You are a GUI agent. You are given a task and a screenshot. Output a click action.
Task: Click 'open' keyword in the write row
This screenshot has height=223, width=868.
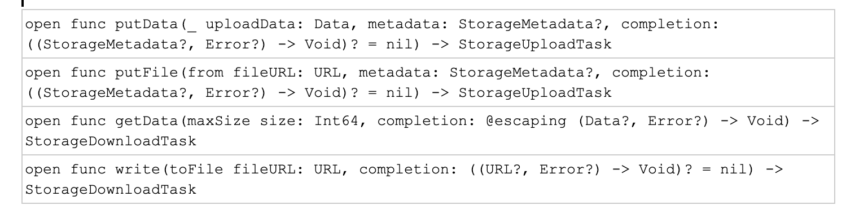click(x=43, y=170)
